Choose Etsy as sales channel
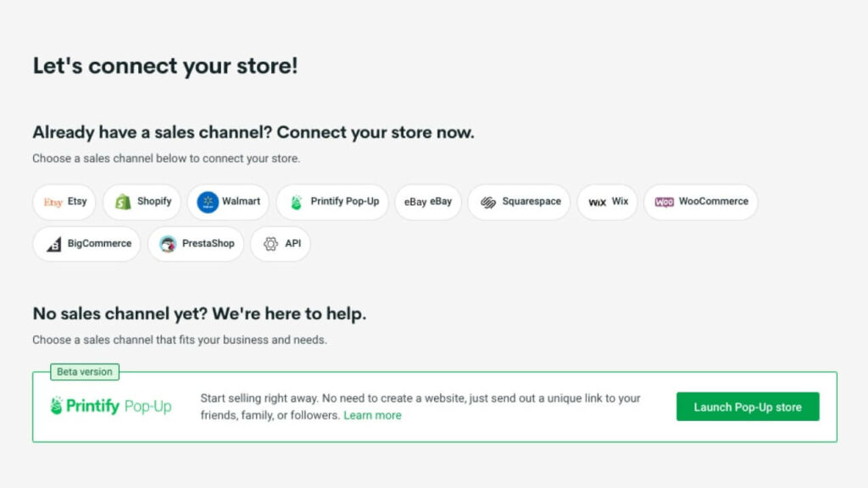 point(77,202)
